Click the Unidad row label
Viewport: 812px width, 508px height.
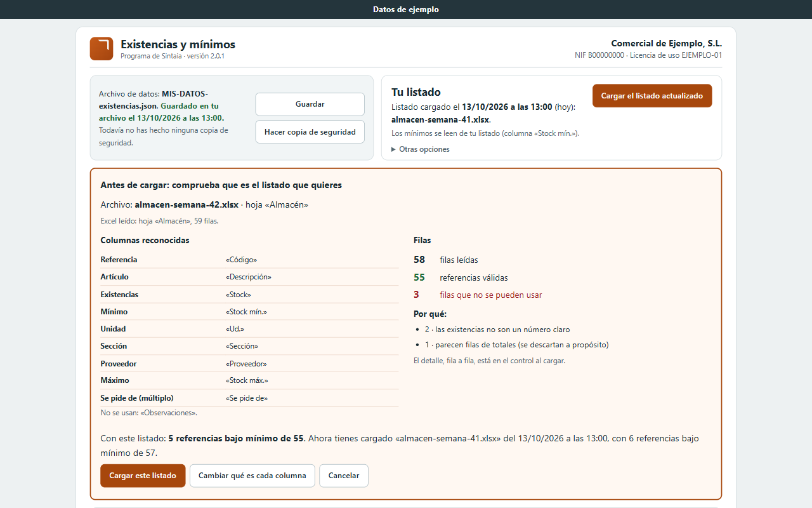pos(113,329)
